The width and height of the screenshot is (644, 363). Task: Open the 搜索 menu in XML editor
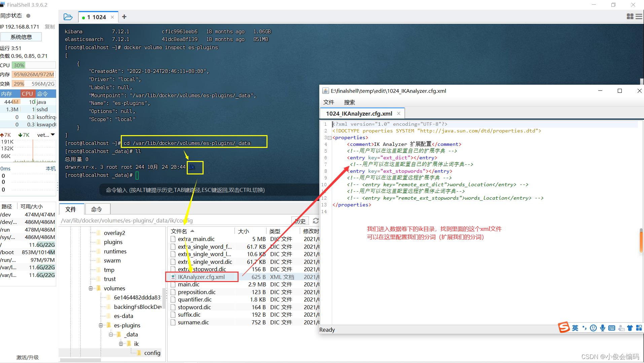click(x=349, y=102)
